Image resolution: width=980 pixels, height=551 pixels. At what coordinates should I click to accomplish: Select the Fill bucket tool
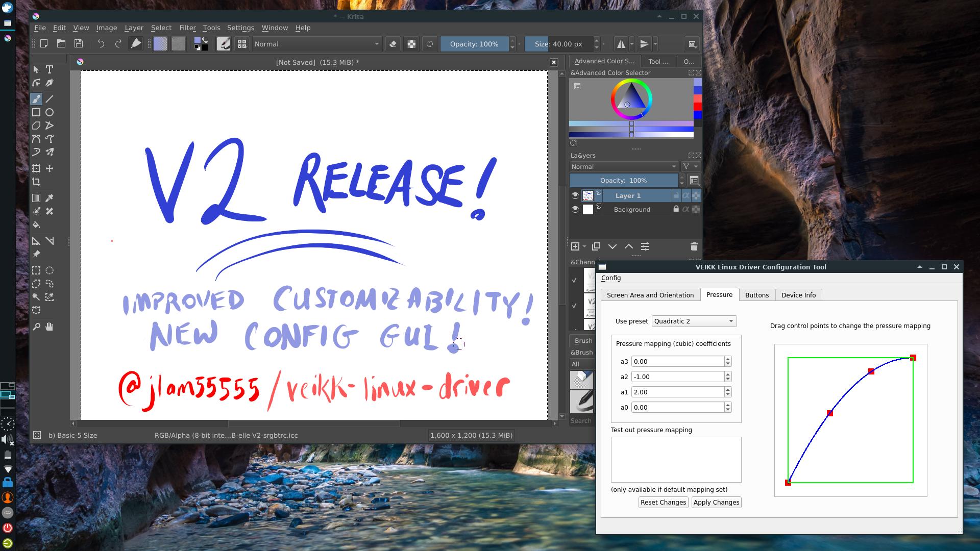tap(36, 224)
